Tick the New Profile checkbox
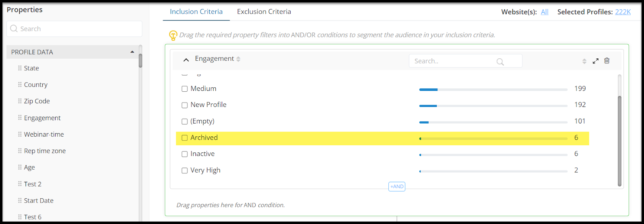Image resolution: width=644 pixels, height=224 pixels. pos(185,105)
